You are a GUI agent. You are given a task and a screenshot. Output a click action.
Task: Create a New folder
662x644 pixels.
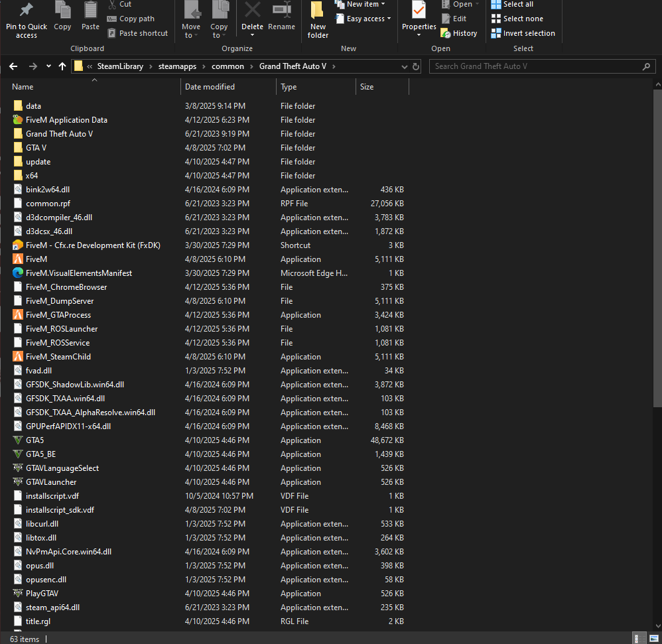coord(318,20)
